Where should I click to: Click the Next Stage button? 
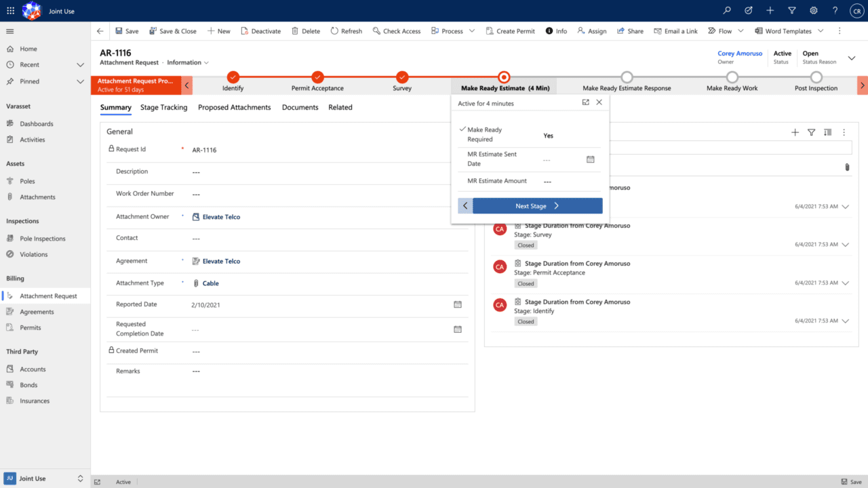pyautogui.click(x=537, y=206)
